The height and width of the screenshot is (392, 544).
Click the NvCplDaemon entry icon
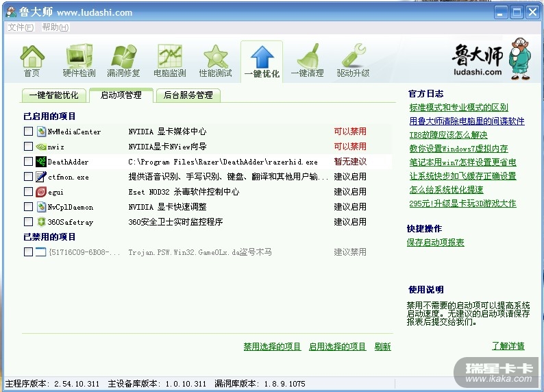(41, 207)
